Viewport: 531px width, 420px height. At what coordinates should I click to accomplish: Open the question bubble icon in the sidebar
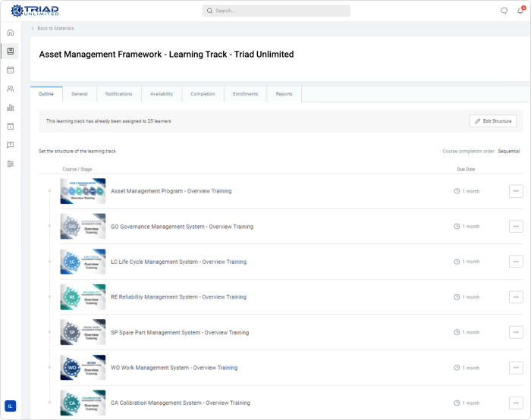click(x=11, y=145)
